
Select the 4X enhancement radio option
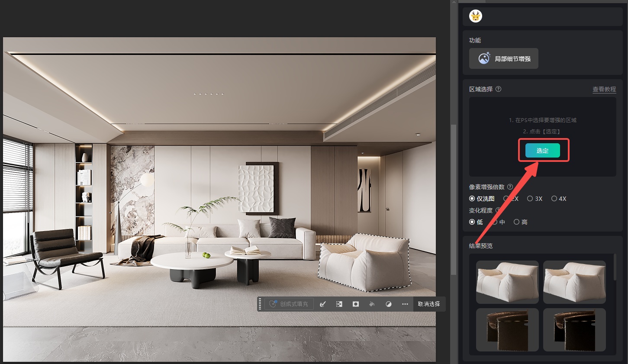[x=559, y=199]
